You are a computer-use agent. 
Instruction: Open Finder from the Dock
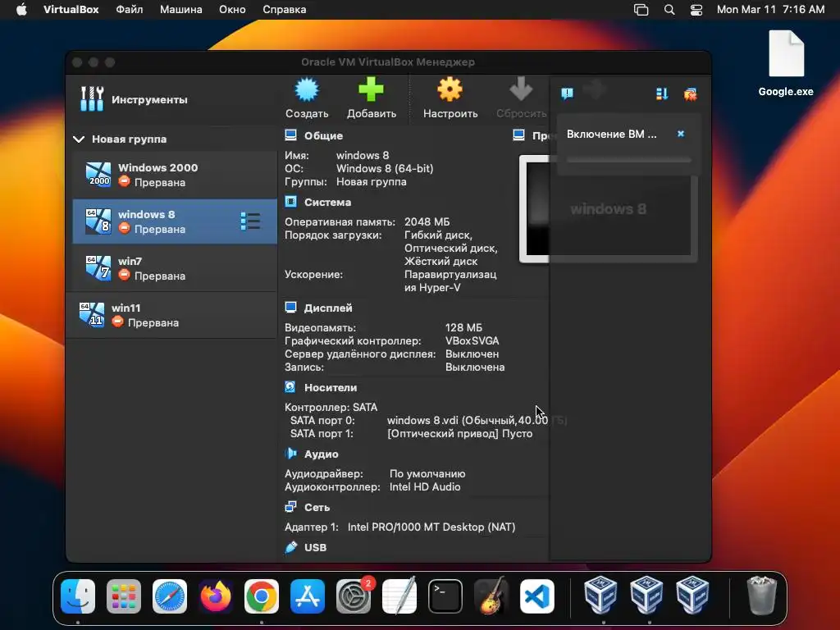point(78,596)
